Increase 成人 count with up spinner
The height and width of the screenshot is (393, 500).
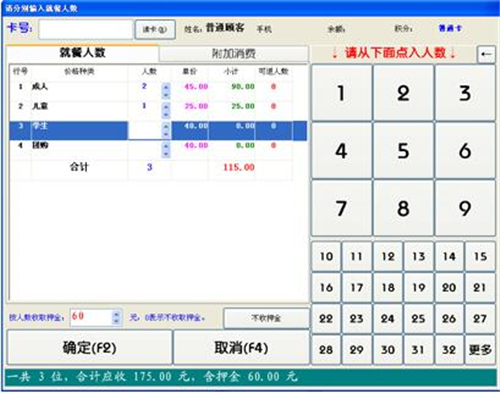click(166, 88)
